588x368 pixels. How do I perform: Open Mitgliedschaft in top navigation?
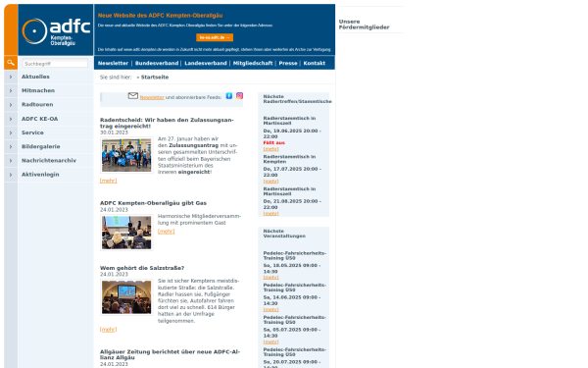click(x=253, y=63)
